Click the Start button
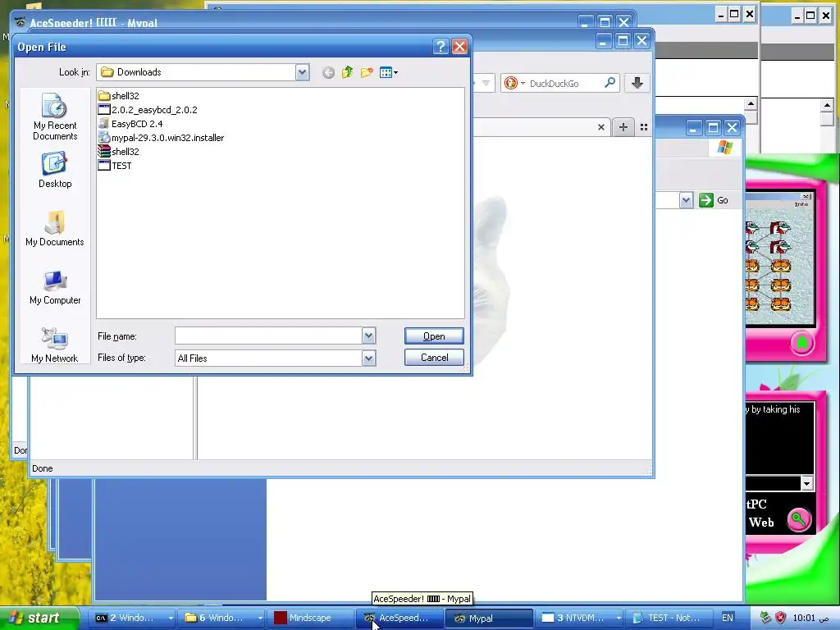 coord(39,618)
